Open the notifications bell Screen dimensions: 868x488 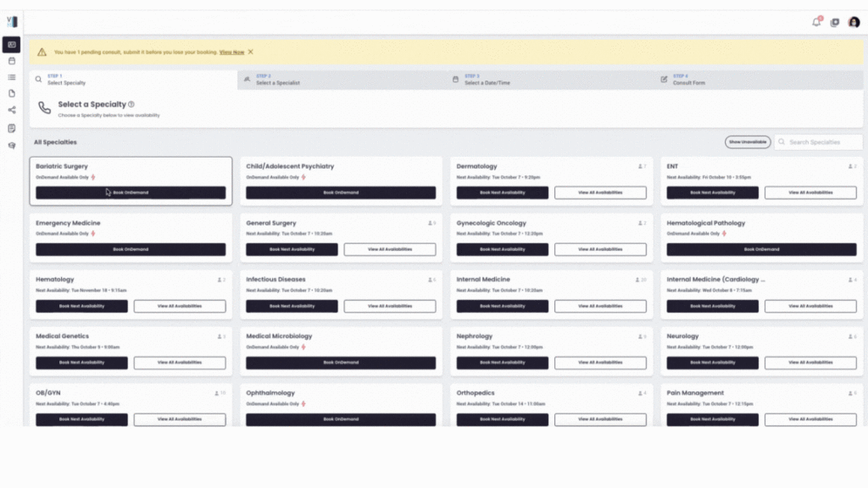[x=816, y=22]
